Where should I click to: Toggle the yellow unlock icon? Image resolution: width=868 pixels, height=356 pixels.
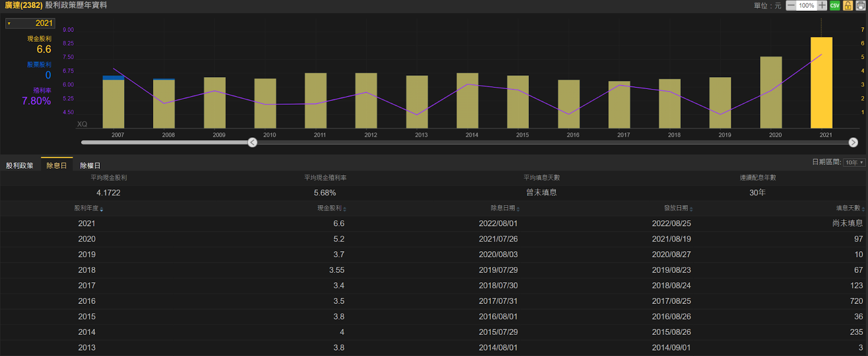pyautogui.click(x=848, y=5)
